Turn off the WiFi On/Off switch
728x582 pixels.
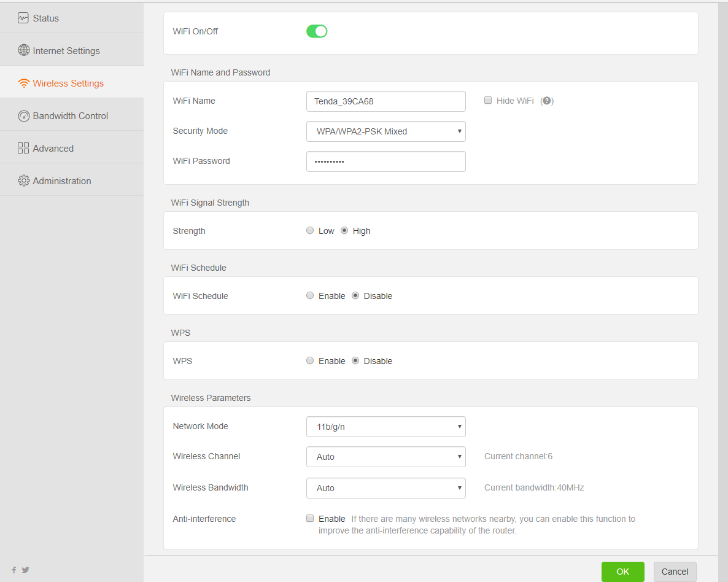point(317,31)
